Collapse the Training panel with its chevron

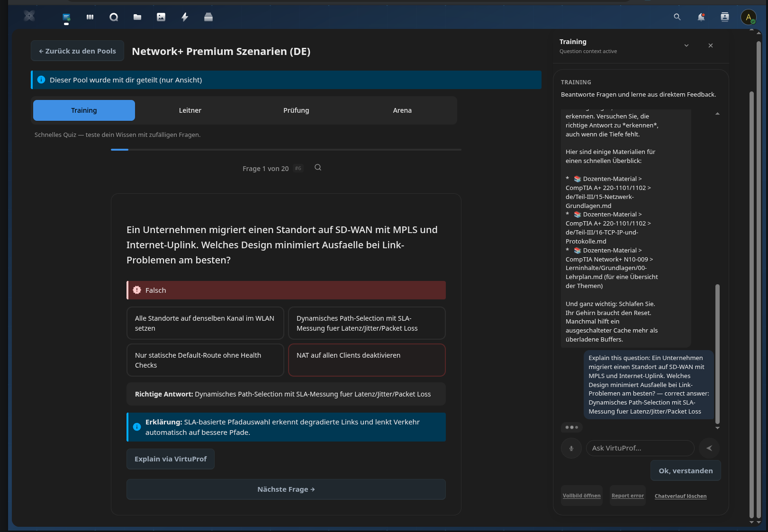point(686,45)
